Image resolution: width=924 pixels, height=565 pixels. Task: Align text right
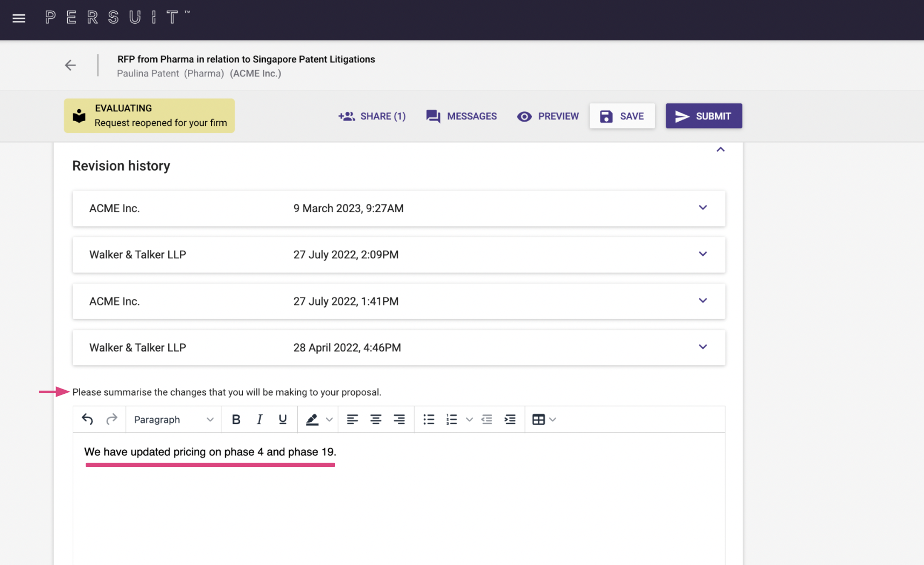(x=399, y=419)
